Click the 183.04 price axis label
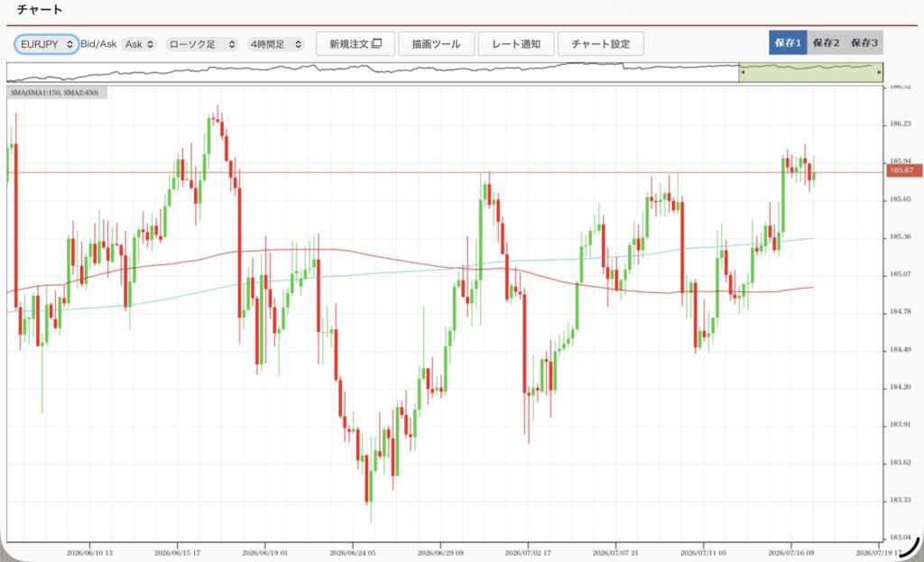Image resolution: width=924 pixels, height=562 pixels. [x=900, y=538]
